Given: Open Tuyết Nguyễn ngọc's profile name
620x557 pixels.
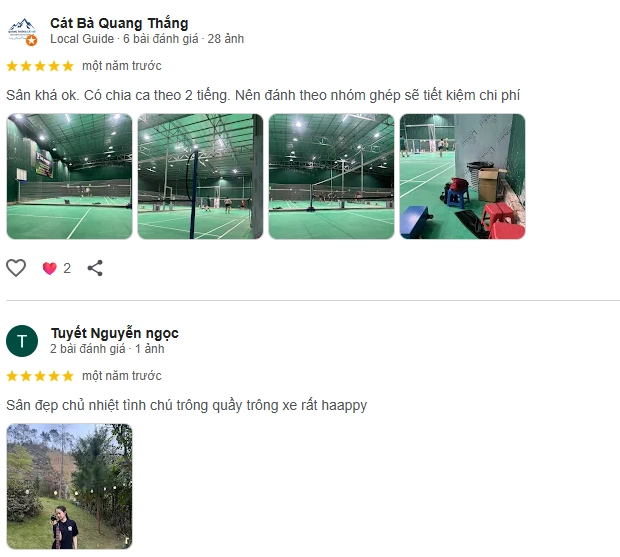Looking at the screenshot, I should pyautogui.click(x=115, y=333).
